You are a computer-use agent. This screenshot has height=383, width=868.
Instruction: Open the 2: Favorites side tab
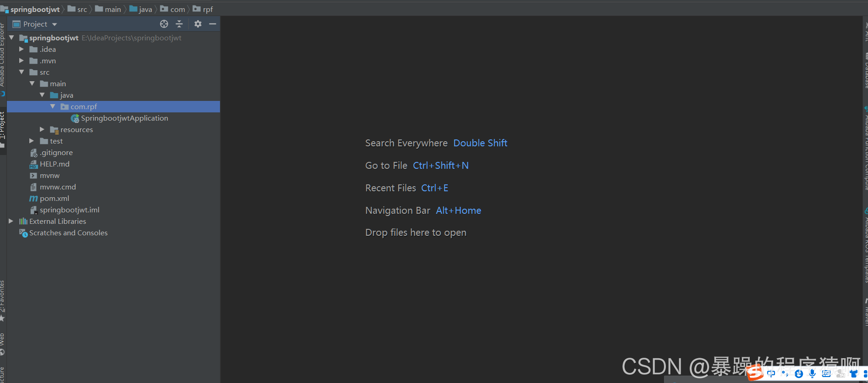tap(2, 300)
